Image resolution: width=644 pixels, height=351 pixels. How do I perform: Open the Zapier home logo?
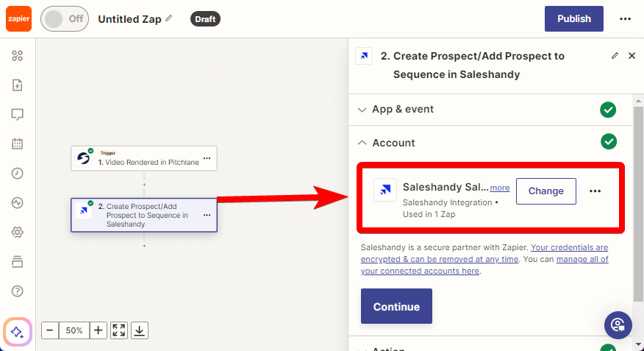tap(18, 19)
